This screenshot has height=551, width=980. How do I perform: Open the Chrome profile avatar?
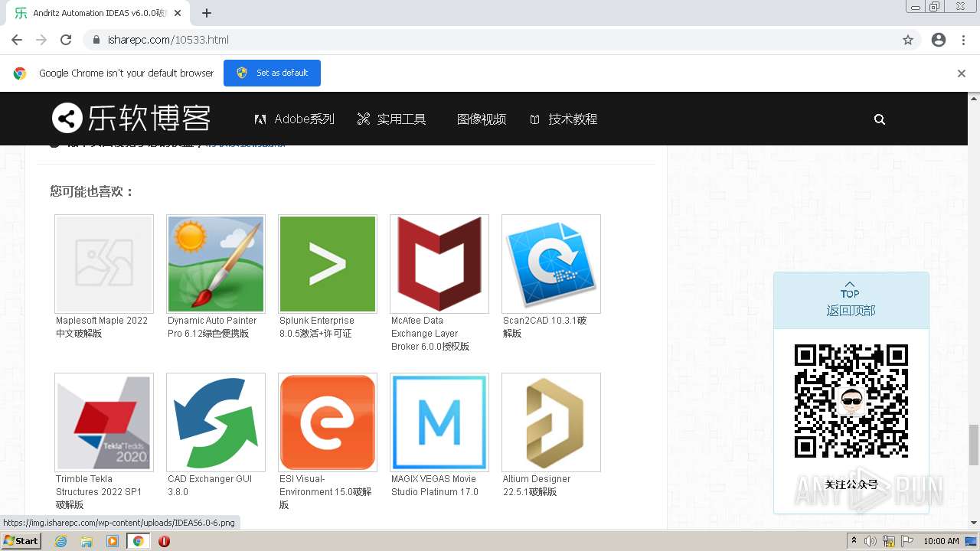click(939, 40)
